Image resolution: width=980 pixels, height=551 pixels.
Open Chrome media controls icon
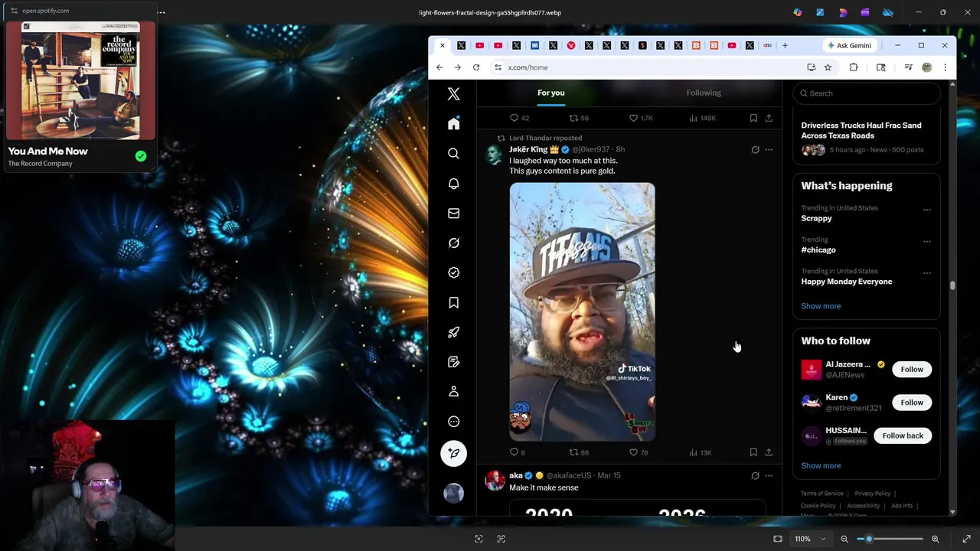908,67
